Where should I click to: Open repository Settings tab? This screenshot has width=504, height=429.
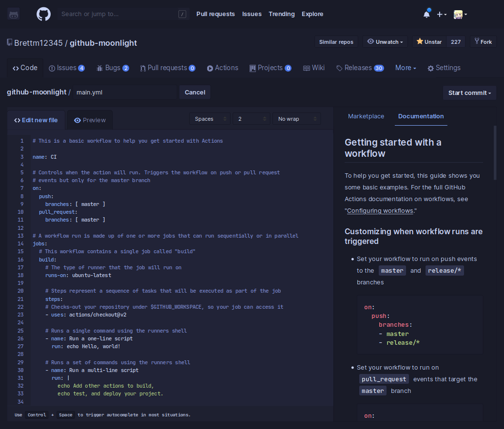pyautogui.click(x=444, y=68)
